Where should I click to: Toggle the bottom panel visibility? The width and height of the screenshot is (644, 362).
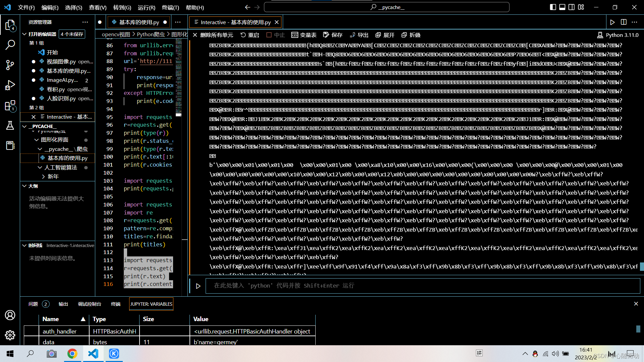pos(562,7)
